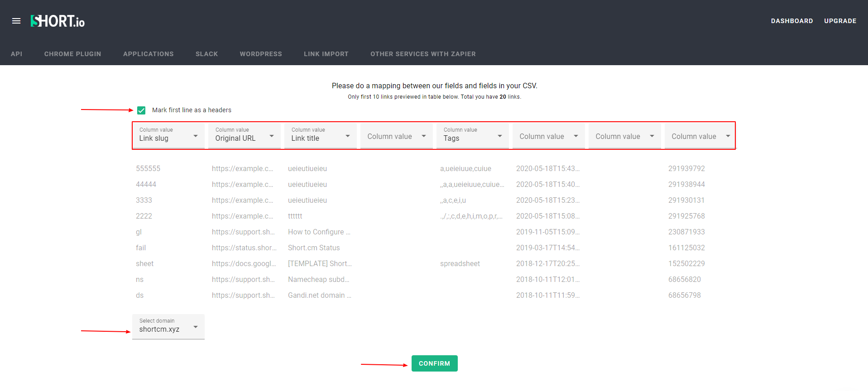Open the Chrome Plugin tab

[x=73, y=54]
